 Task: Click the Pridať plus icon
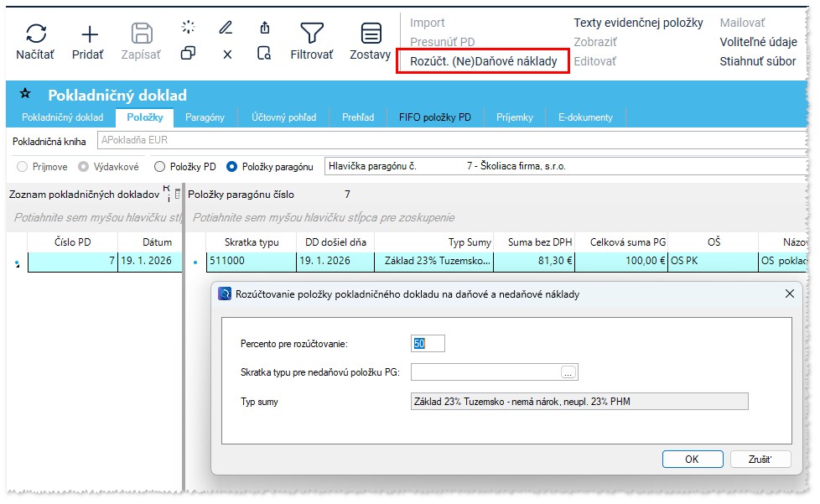pyautogui.click(x=89, y=34)
